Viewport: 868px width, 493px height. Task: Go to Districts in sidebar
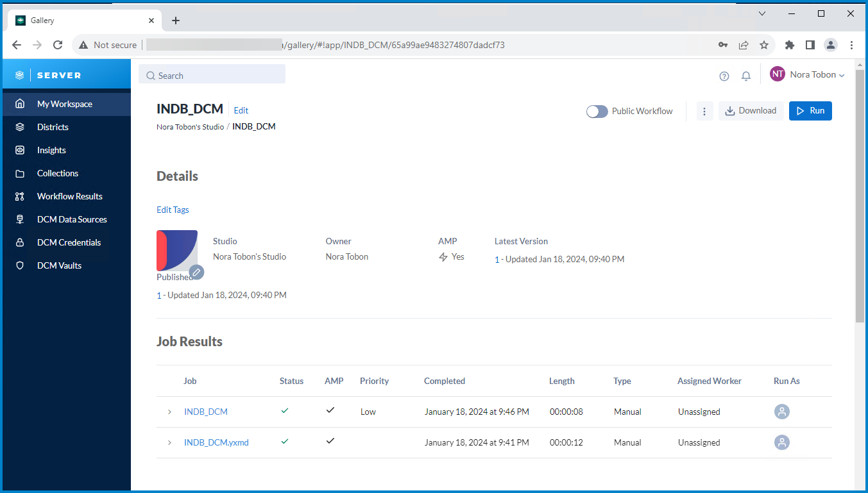point(67,127)
